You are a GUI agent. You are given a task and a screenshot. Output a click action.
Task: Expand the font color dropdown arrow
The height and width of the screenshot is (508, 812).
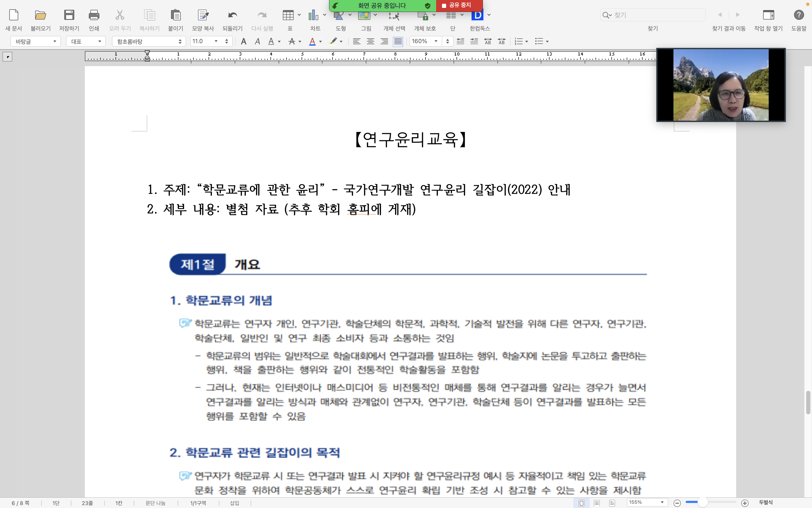click(x=320, y=42)
